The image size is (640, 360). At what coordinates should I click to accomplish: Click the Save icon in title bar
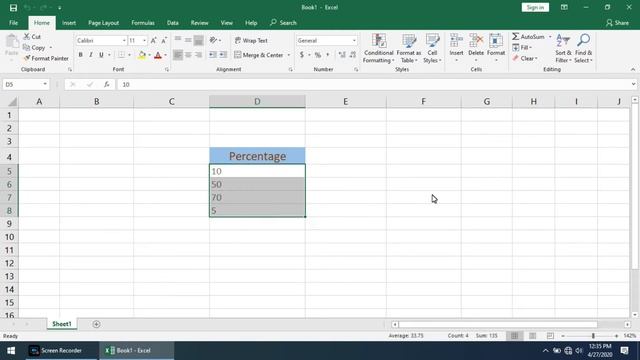click(13, 8)
